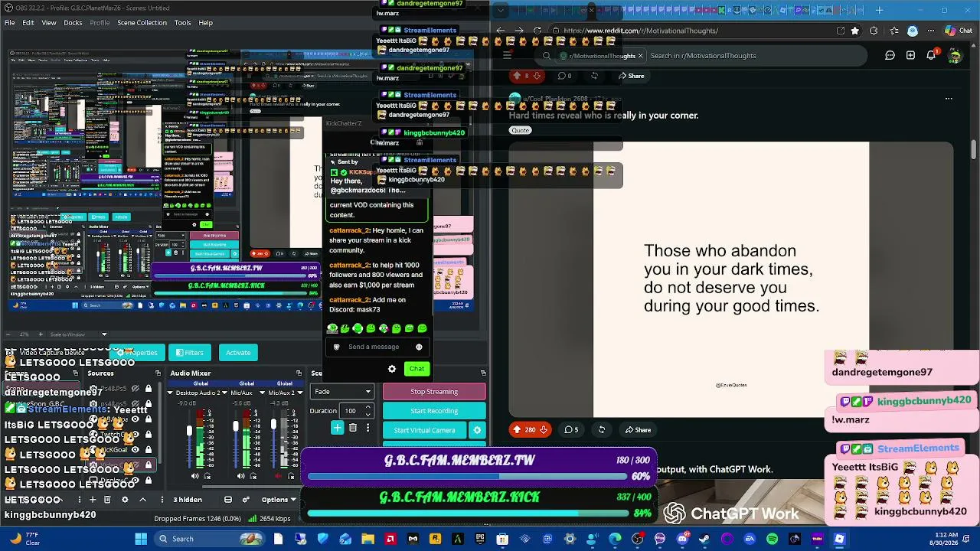Image resolution: width=980 pixels, height=551 pixels.
Task: Open the Audio Mixer Options dropdown
Action: pos(279,500)
